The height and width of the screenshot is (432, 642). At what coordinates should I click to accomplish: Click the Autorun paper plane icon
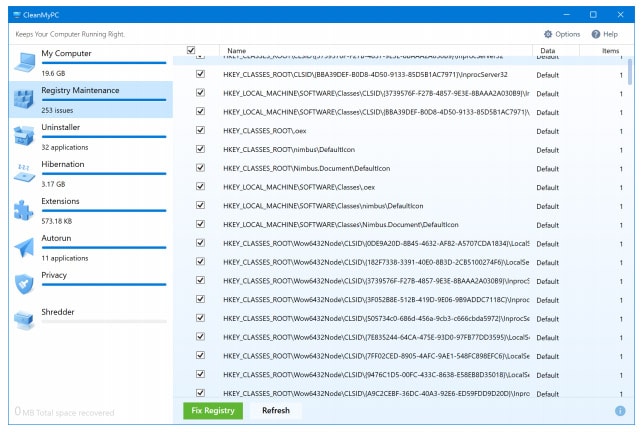tap(24, 247)
